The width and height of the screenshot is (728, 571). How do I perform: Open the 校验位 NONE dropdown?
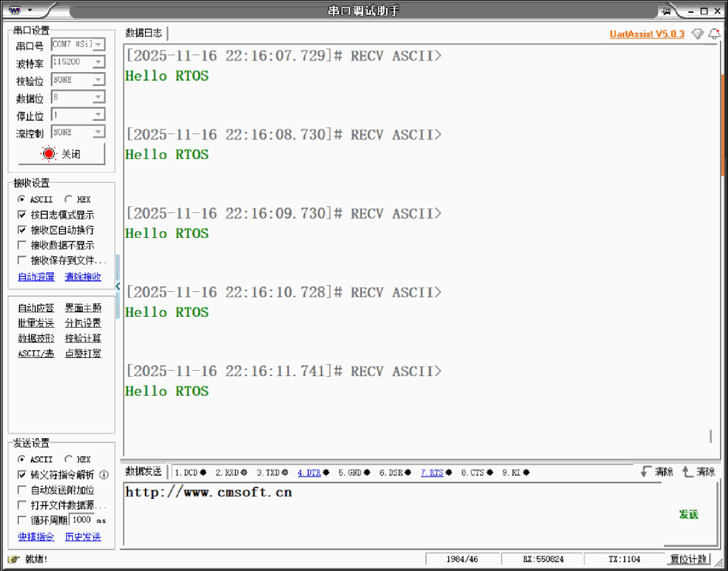78,80
